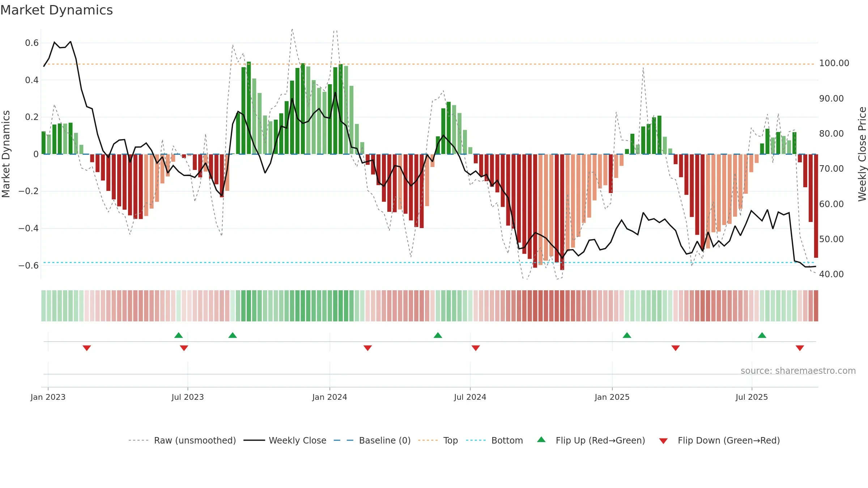Click the Jan 2024 date label
The width and height of the screenshot is (868, 488).
point(330,397)
